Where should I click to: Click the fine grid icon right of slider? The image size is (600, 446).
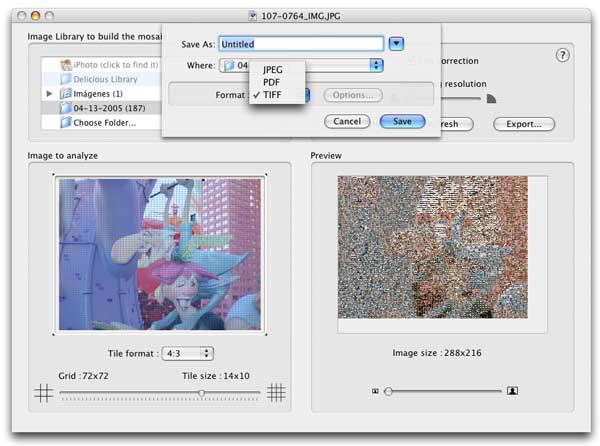276,393
